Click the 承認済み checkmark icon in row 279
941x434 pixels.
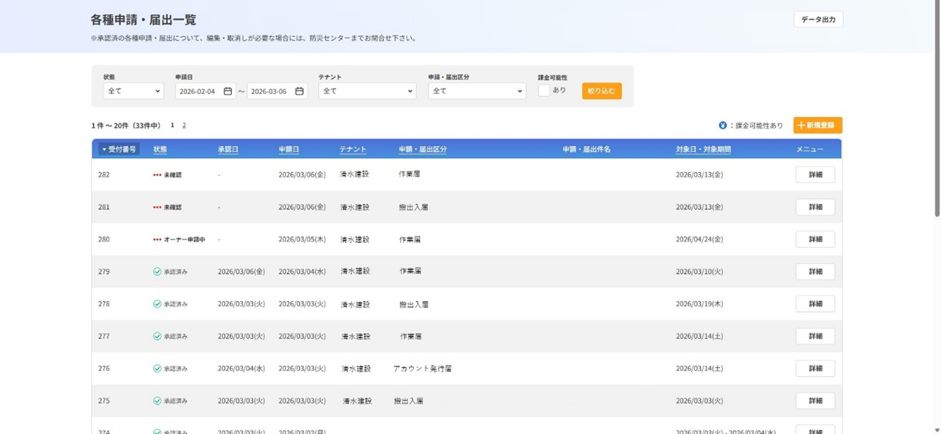click(x=157, y=271)
